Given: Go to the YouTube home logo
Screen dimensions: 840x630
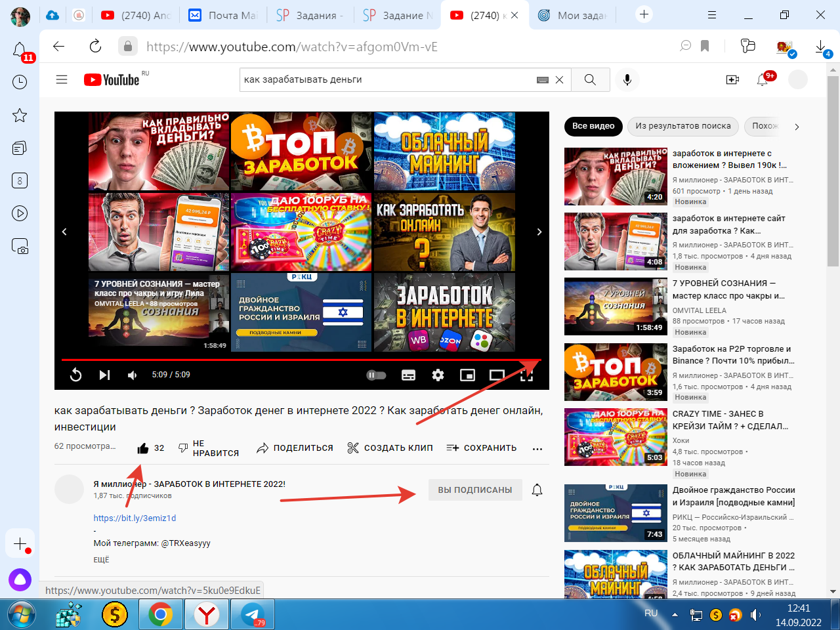Looking at the screenshot, I should [112, 79].
